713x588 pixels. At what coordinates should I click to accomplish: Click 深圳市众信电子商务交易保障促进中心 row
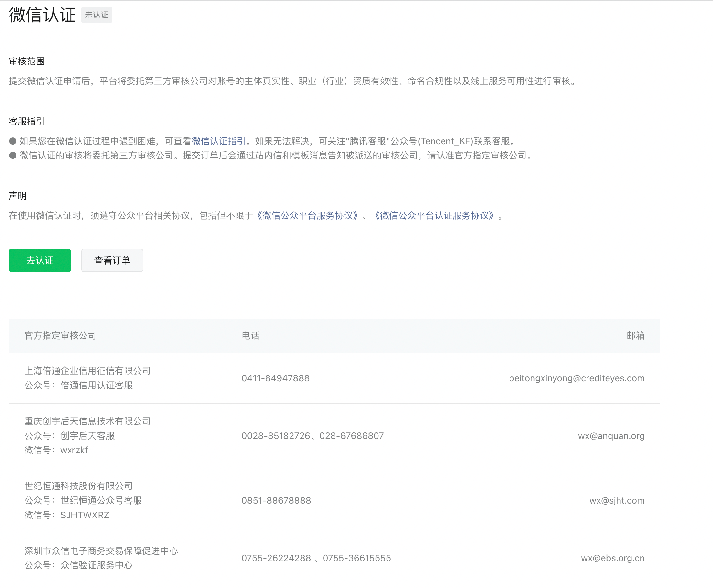[x=101, y=551]
